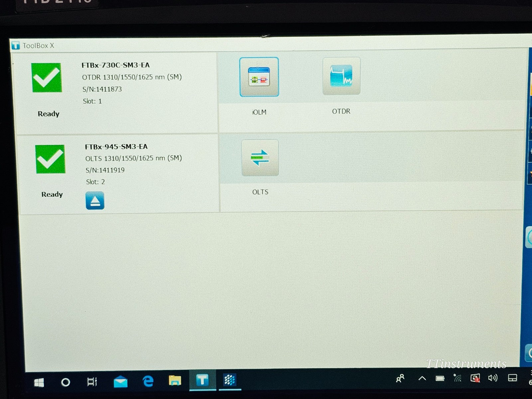
Task: Select the FTBx-730C-SM3-EA module name
Action: pos(116,65)
